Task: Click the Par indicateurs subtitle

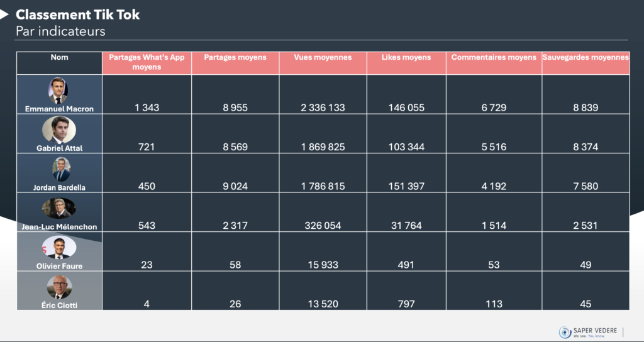Action: [x=60, y=31]
